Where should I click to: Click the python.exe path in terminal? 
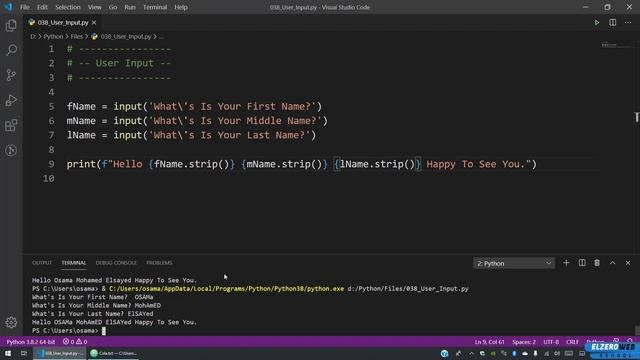pyautogui.click(x=227, y=289)
